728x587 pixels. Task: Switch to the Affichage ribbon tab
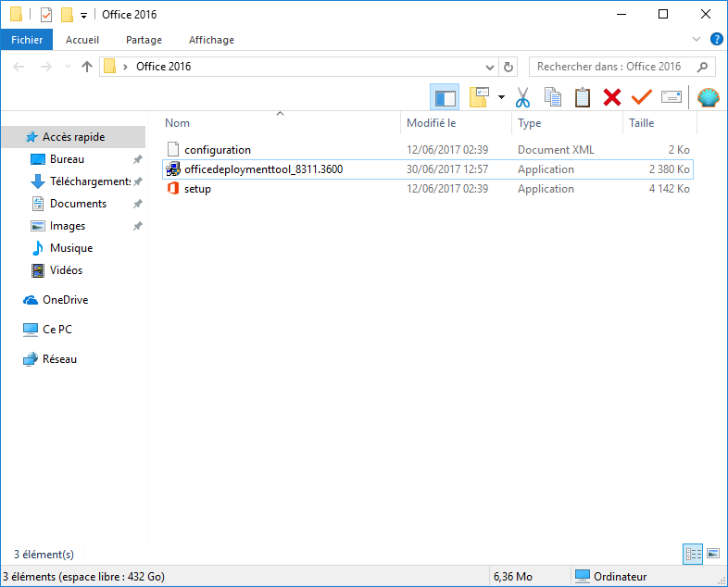tap(211, 40)
